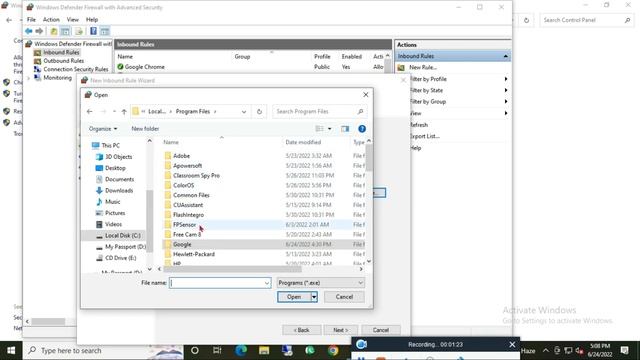Open the View menu in Firewall window

pyautogui.click(x=73, y=20)
